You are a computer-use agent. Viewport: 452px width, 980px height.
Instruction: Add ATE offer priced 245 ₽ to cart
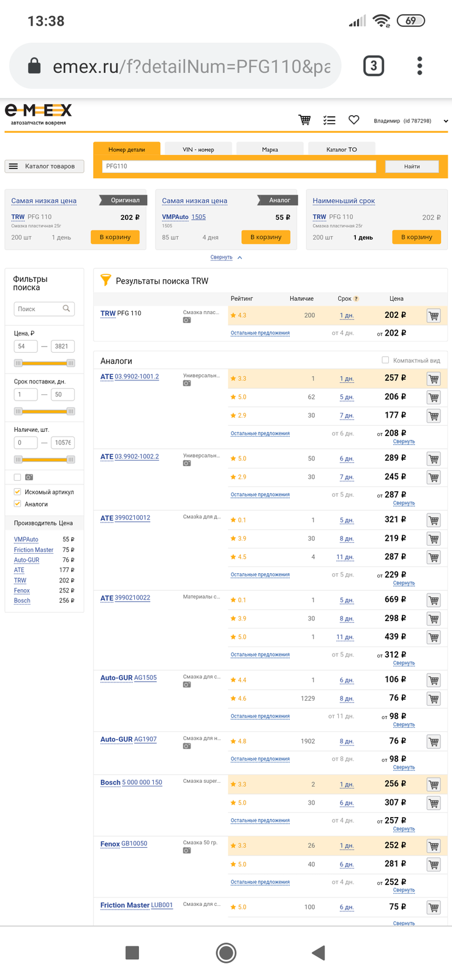coord(434,477)
